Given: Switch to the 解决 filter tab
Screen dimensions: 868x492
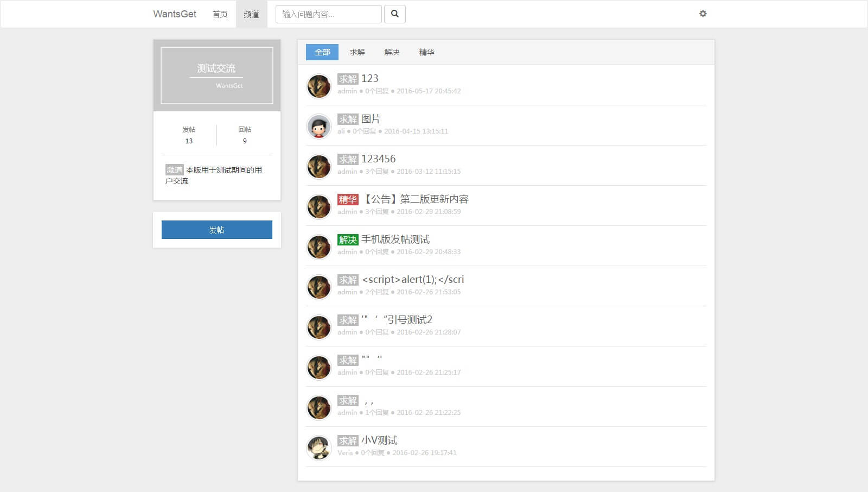Looking at the screenshot, I should [x=392, y=52].
